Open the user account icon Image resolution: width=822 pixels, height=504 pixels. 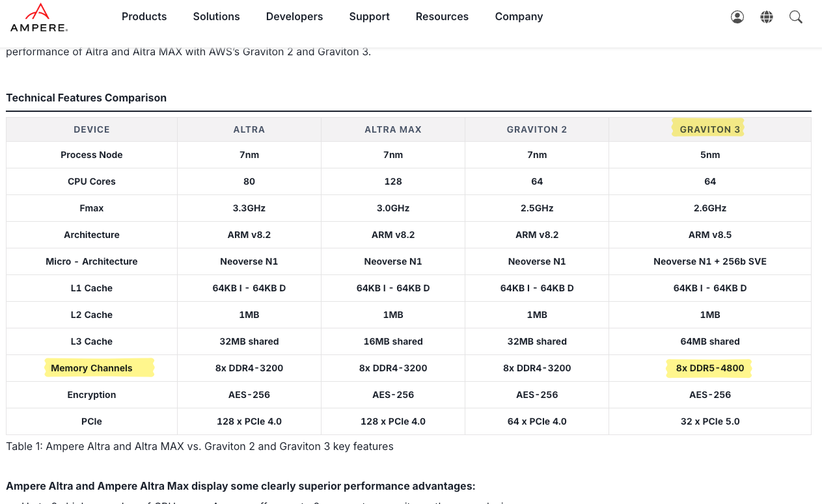[x=737, y=17]
